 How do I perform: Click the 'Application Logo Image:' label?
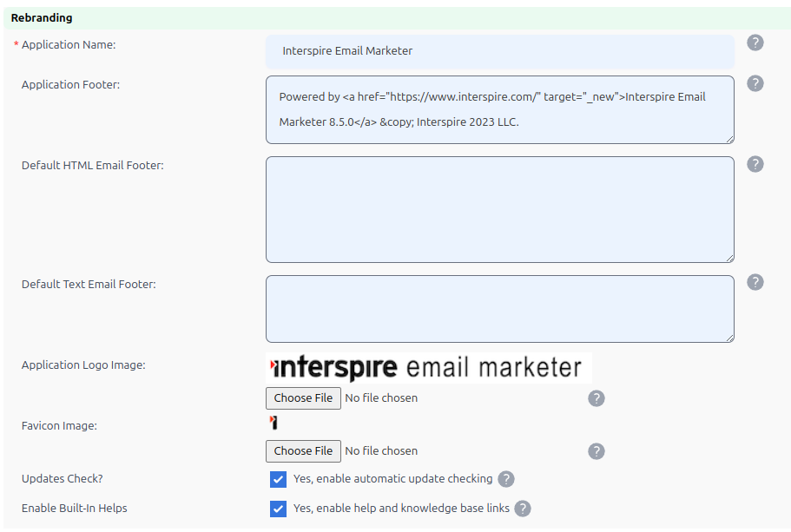click(83, 365)
